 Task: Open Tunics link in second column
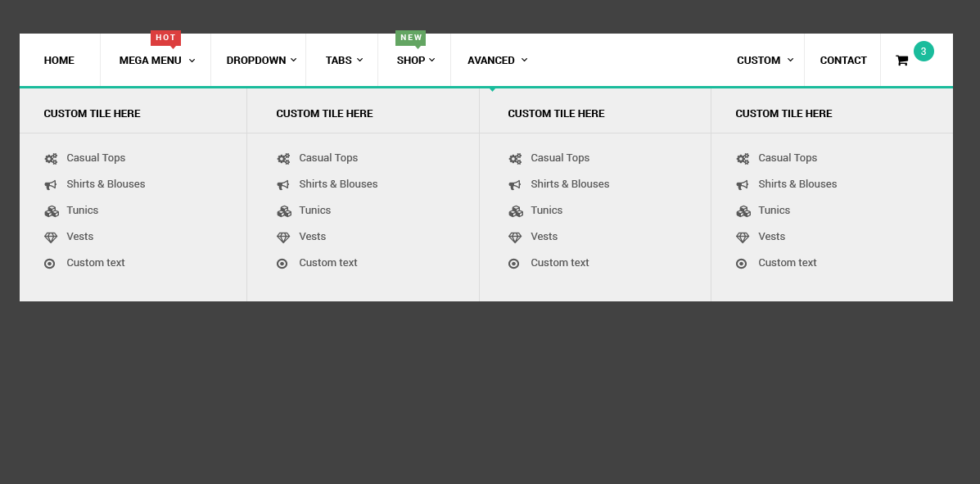pyautogui.click(x=315, y=210)
